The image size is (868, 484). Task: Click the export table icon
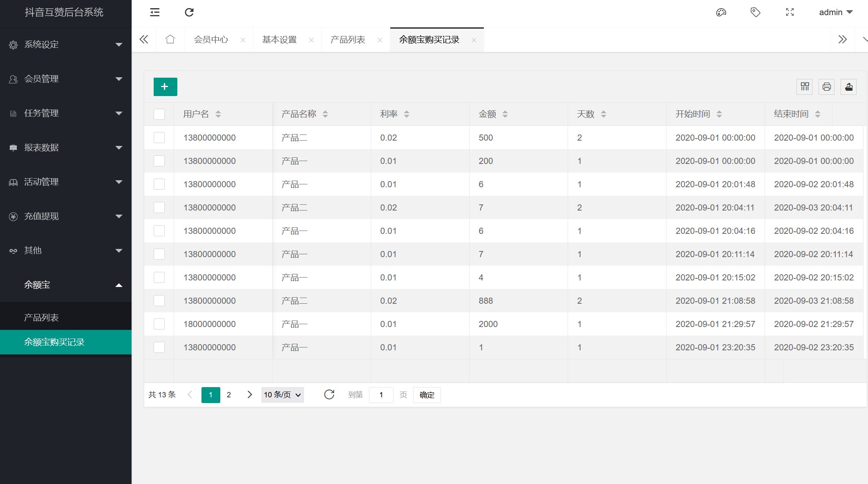(x=849, y=87)
